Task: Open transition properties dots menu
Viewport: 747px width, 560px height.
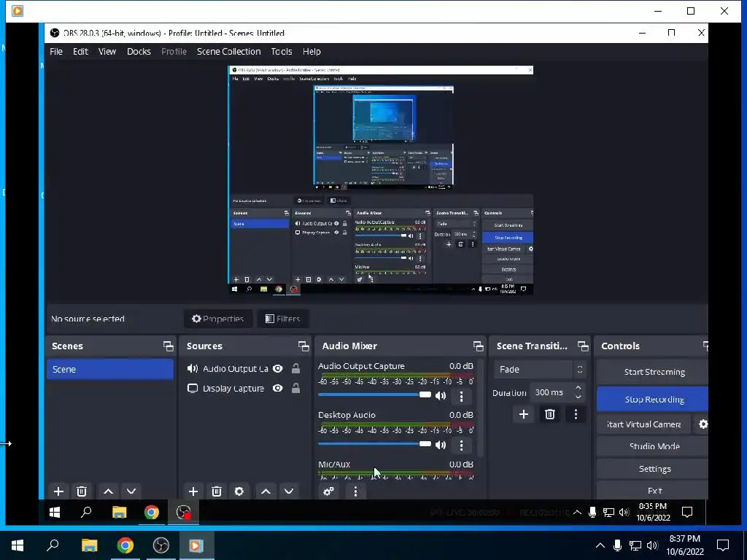Action: [576, 414]
